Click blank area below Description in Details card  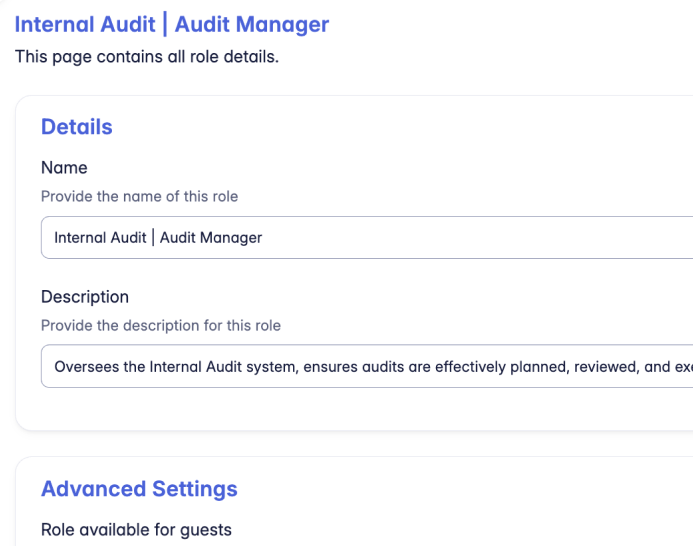[350, 410]
